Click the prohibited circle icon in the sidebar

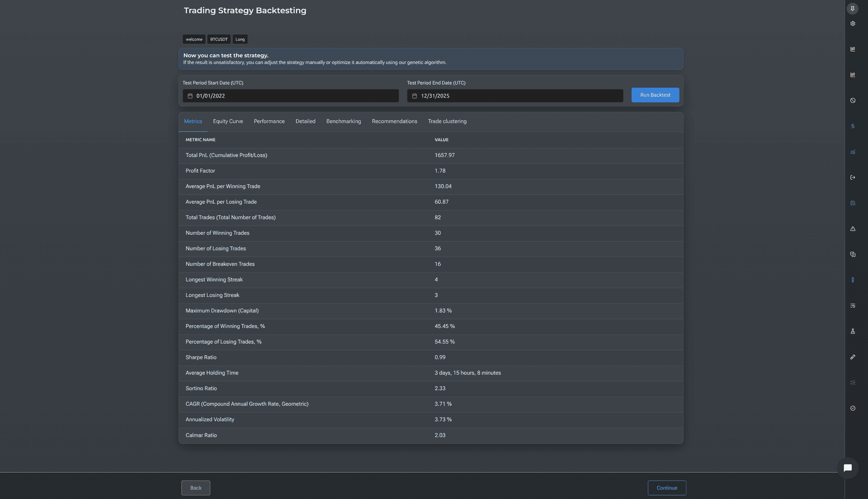(x=853, y=100)
